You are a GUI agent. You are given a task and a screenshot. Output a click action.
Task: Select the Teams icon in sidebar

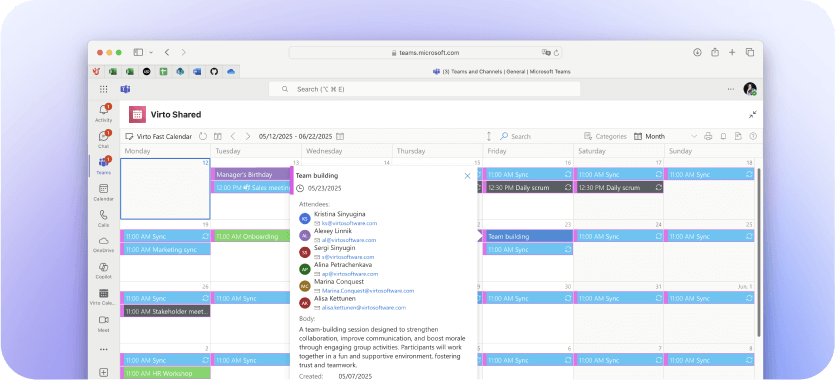[x=104, y=165]
